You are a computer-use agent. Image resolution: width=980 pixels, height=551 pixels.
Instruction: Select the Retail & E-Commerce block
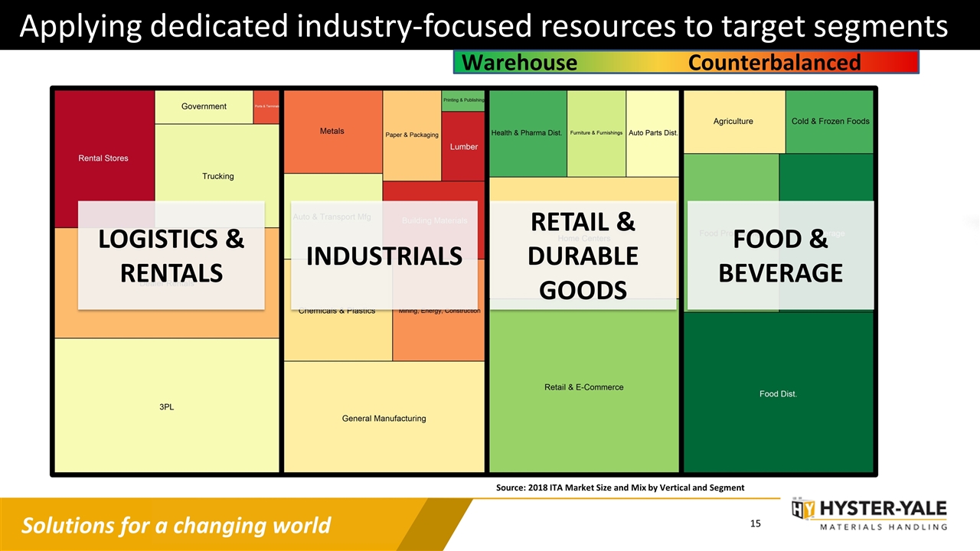[584, 386]
